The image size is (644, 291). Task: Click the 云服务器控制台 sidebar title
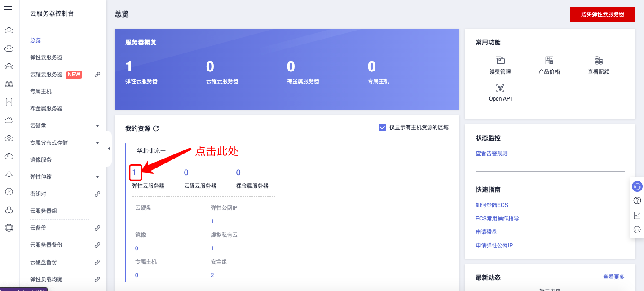tap(52, 14)
